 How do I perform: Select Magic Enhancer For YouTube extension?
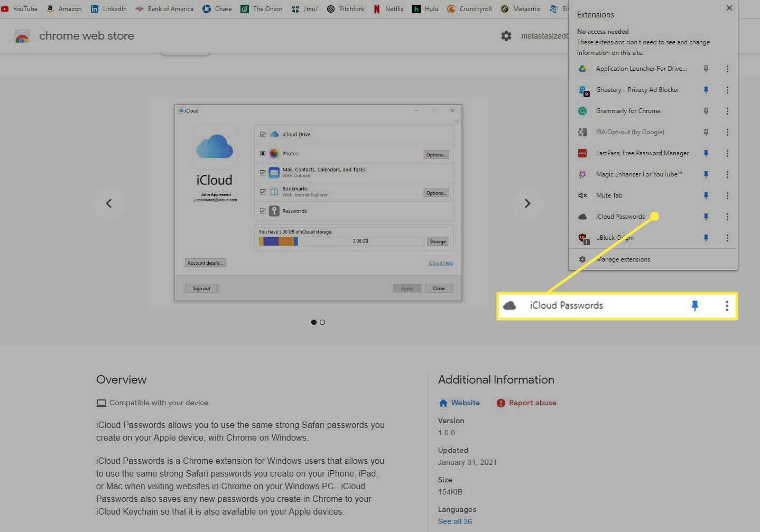pos(639,174)
